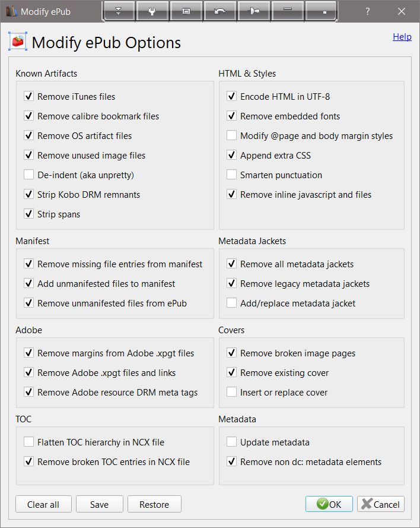Viewport: 420px width, 528px height.
Task: Tick Flatten TOC hierarchy in NCX file
Action: 28,442
